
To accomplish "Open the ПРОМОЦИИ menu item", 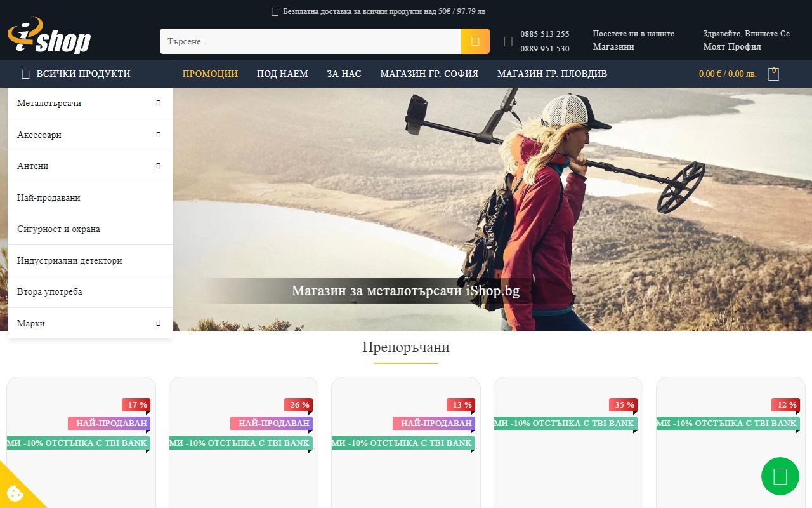I will (209, 74).
